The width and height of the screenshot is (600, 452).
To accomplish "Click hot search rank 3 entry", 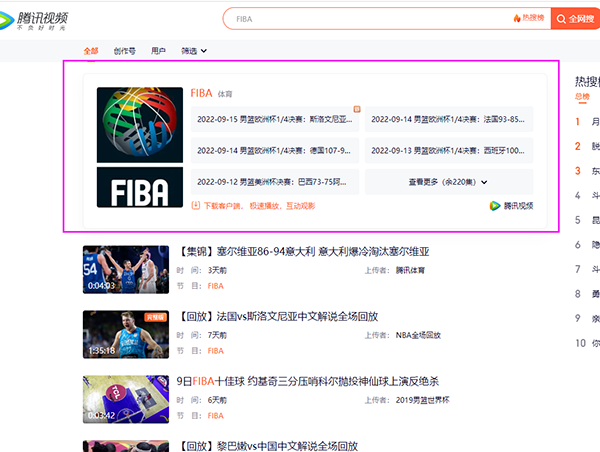I will click(587, 171).
